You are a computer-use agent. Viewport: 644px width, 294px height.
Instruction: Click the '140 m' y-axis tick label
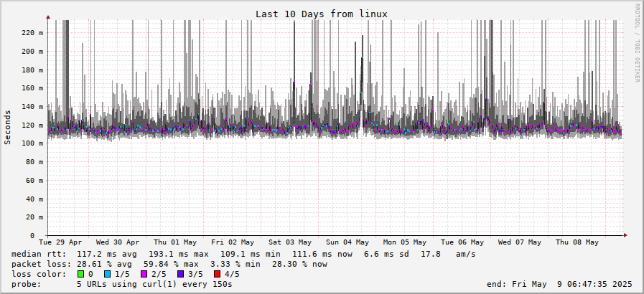[x=32, y=107]
